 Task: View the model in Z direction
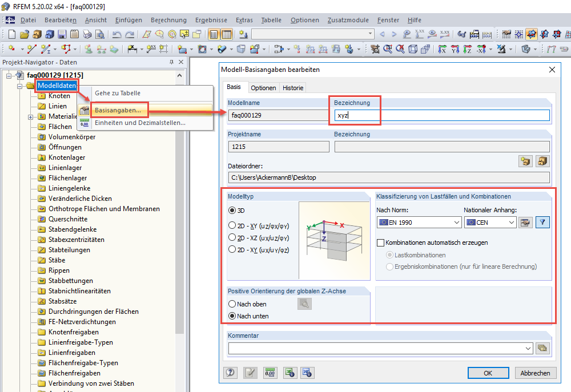click(467, 49)
